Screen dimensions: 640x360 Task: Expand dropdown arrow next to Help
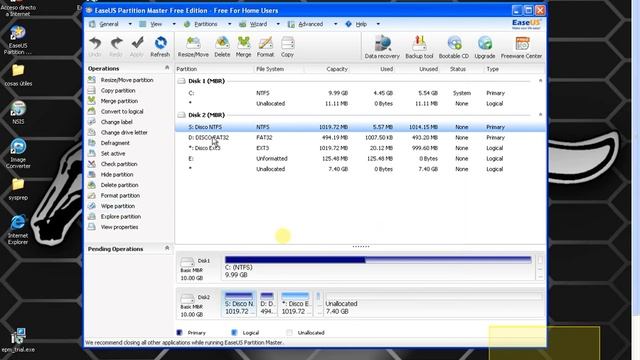(378, 24)
